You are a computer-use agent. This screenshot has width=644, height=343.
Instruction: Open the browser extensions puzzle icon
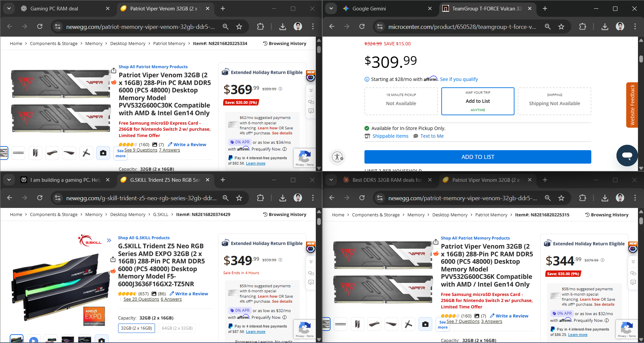click(260, 26)
